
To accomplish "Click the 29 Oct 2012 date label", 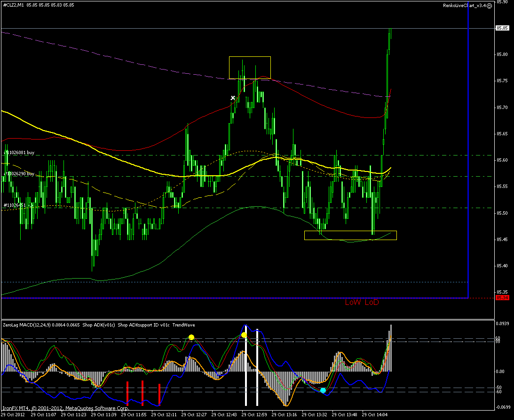I will tap(12, 415).
